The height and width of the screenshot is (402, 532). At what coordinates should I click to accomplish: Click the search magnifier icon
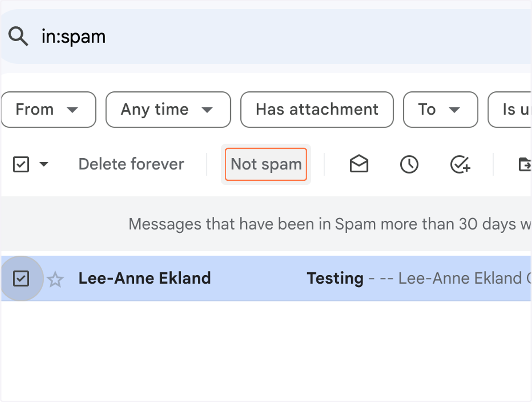(18, 36)
